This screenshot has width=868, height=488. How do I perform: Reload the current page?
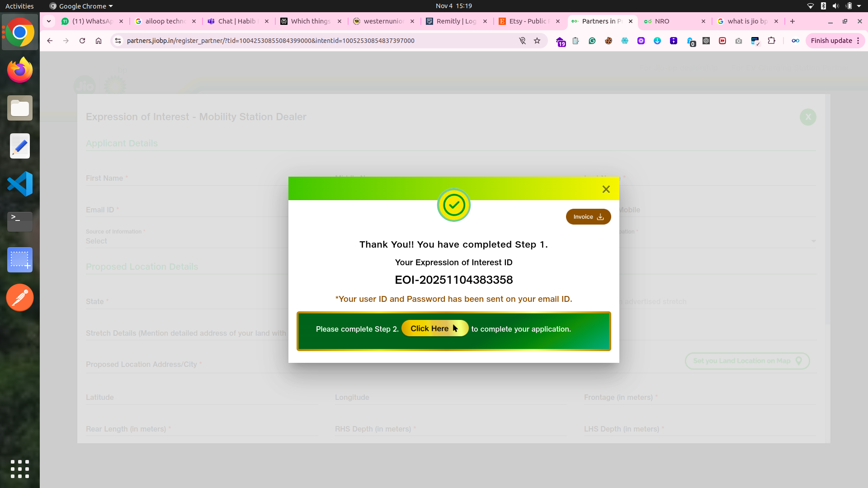click(x=82, y=41)
